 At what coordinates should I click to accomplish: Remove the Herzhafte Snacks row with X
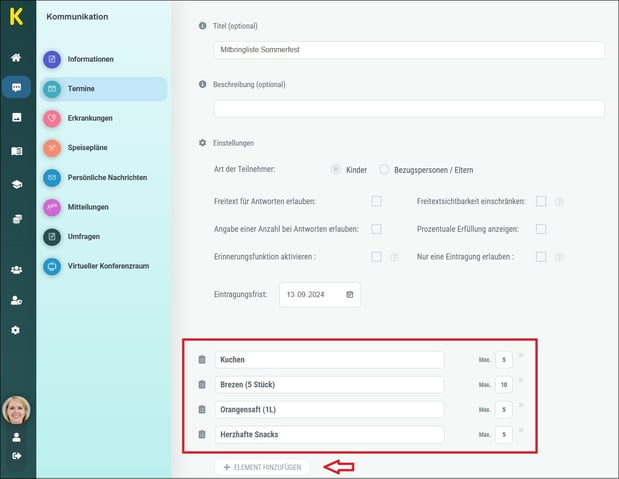[521, 430]
